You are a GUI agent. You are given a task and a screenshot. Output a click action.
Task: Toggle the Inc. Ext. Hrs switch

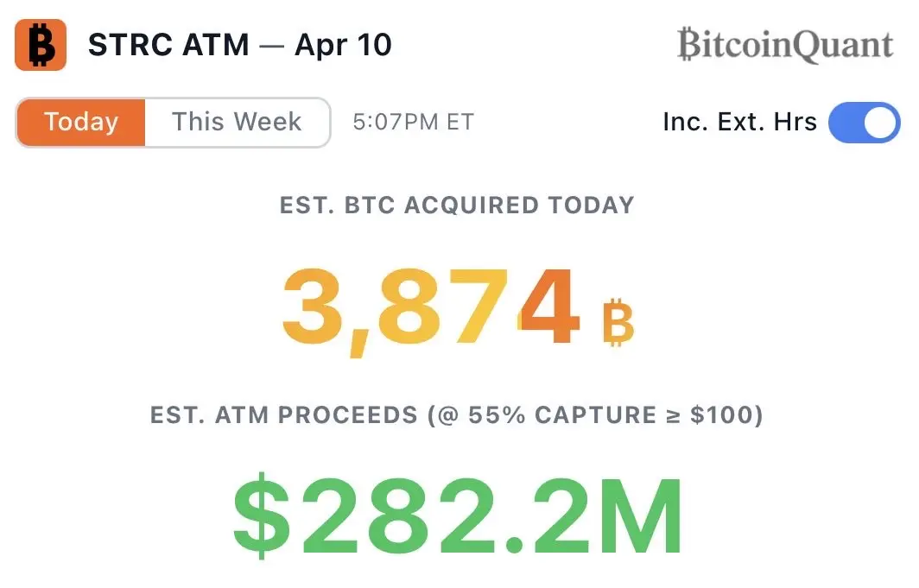tap(864, 123)
